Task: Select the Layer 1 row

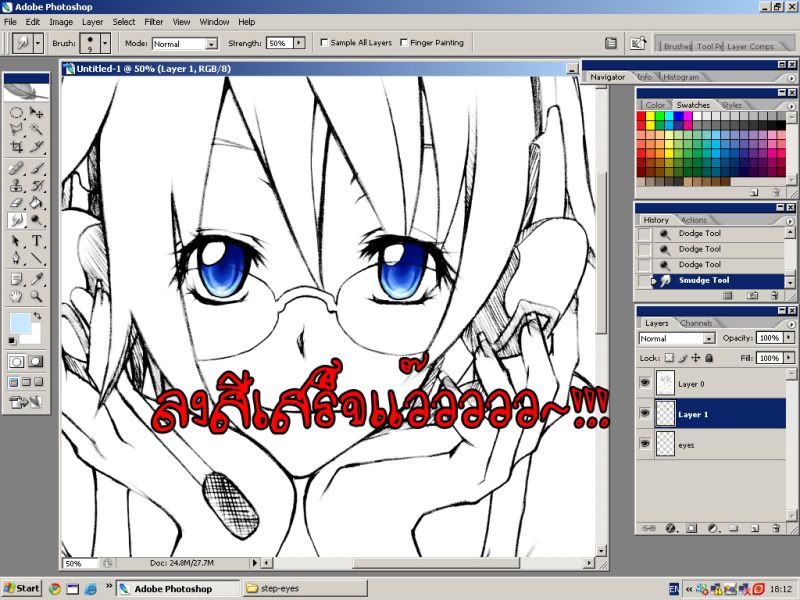Action: (711, 414)
